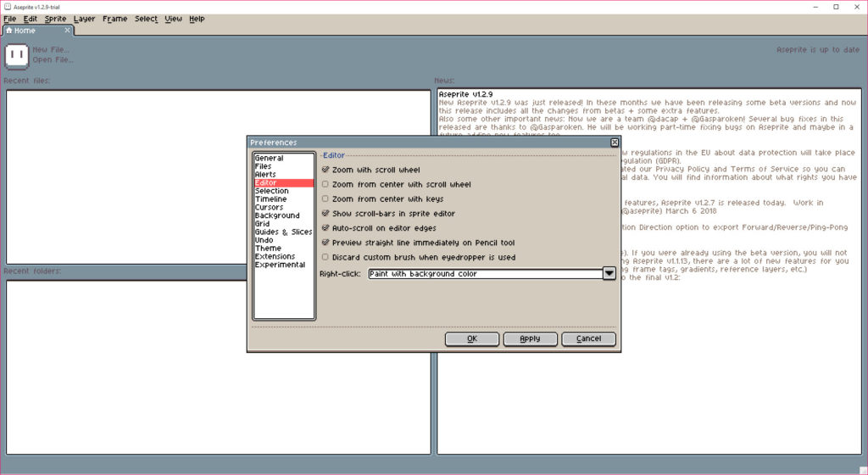Select Cursors in the preferences list

tap(283, 207)
